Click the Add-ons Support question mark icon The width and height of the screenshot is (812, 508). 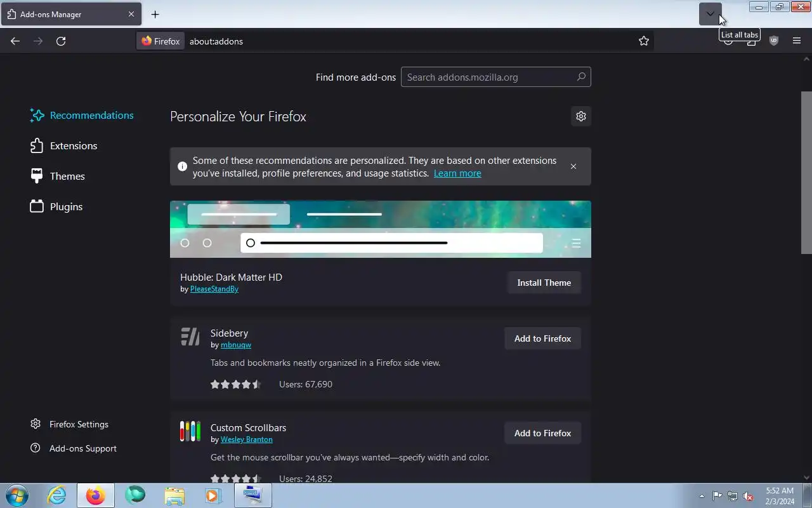[x=36, y=448]
